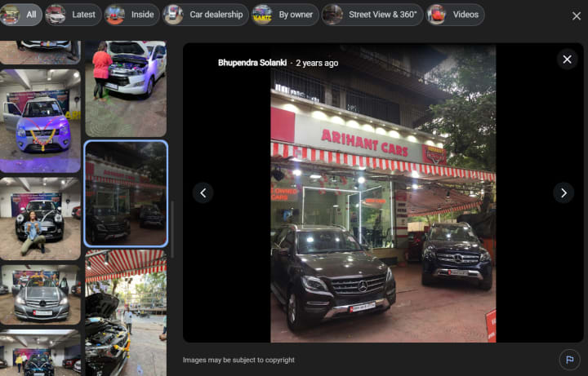Switch to the Videos tab
The image size is (588, 376).
pos(455,15)
